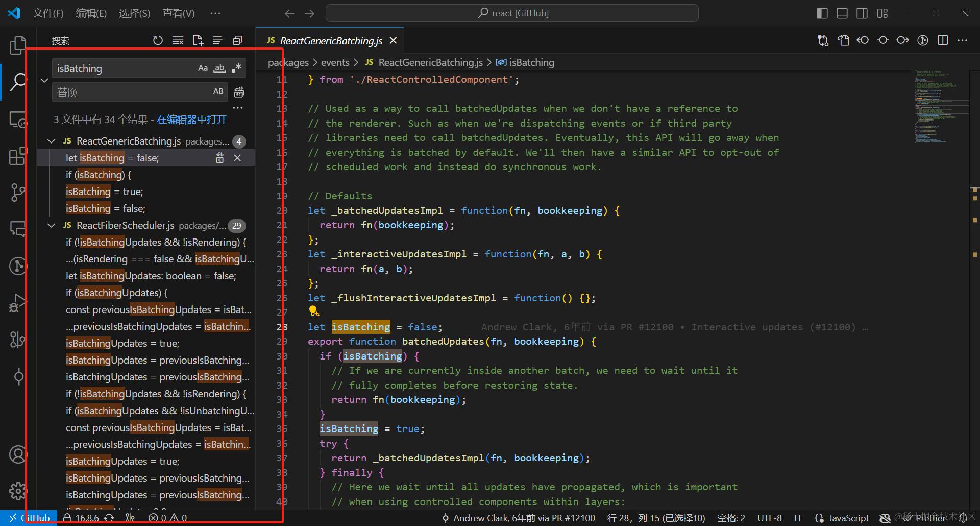
Task: Collapse all search result groups
Action: tap(237, 40)
